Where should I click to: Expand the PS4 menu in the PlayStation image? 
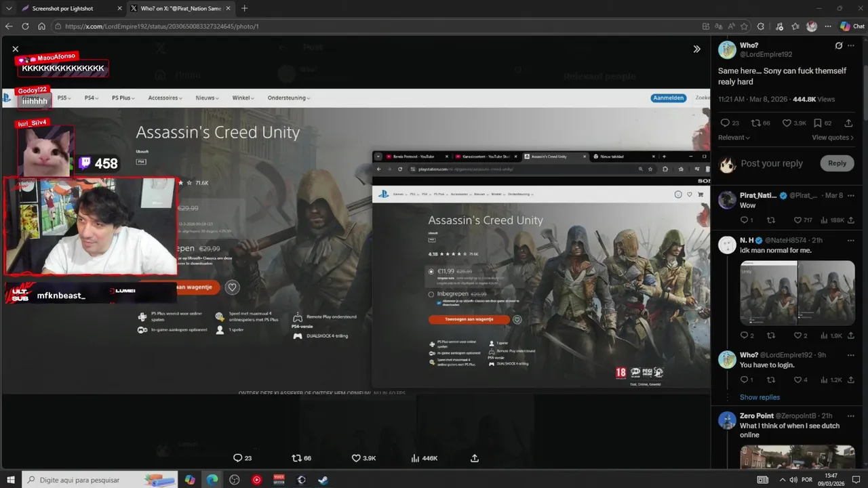coord(91,98)
